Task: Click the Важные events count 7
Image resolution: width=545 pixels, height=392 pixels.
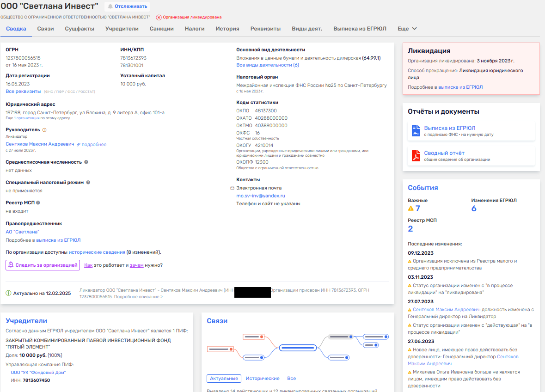Action: 418,208
